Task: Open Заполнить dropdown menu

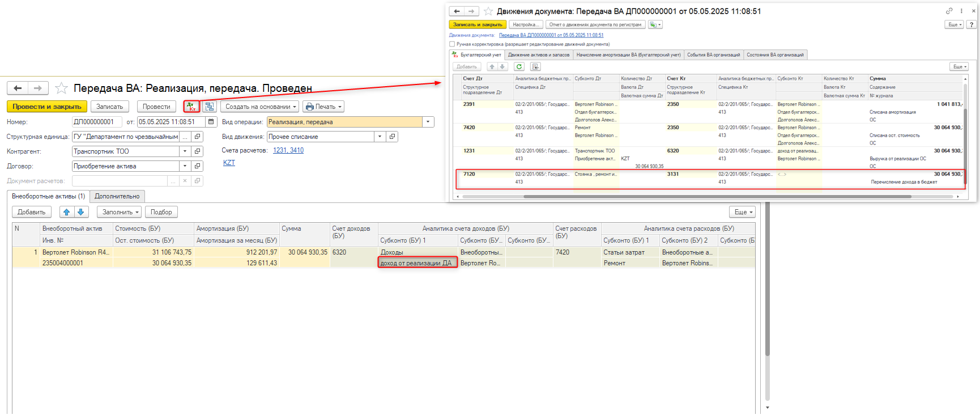Action: point(119,212)
